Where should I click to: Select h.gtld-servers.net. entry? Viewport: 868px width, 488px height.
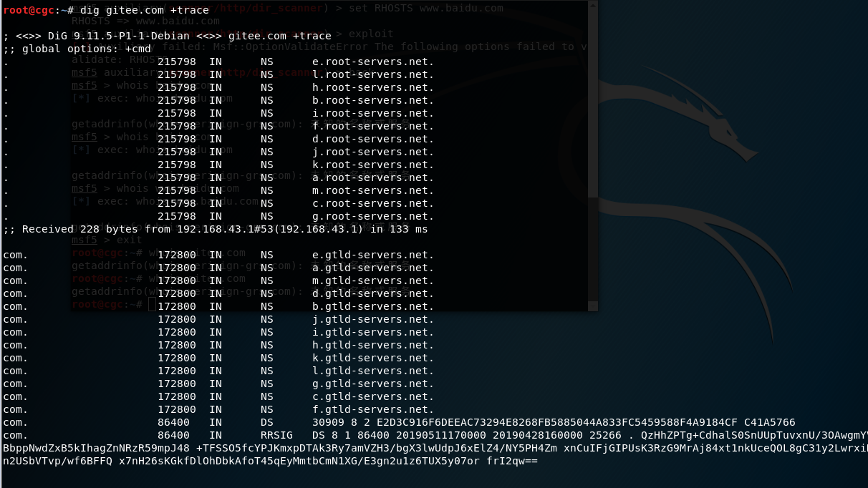pyautogui.click(x=373, y=345)
